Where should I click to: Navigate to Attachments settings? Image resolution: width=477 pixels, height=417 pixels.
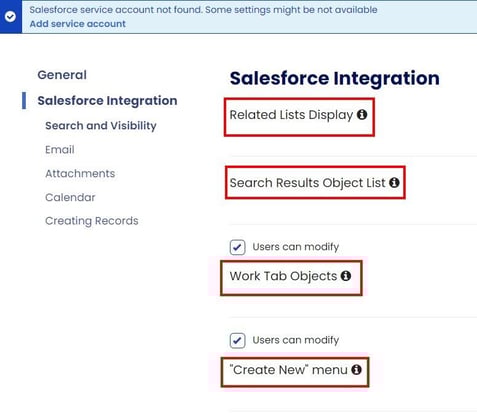80,173
